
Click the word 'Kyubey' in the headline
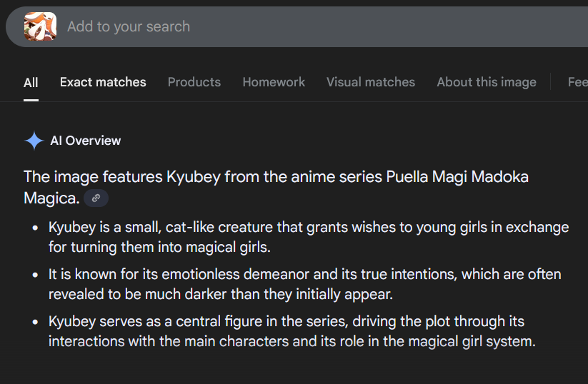coord(194,177)
